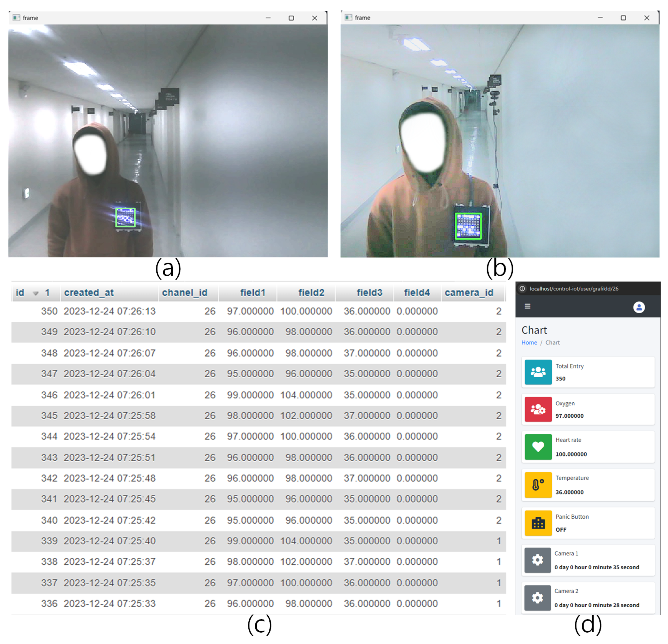Select row with id 344
This screenshot has width=668, height=644.
click(x=258, y=436)
